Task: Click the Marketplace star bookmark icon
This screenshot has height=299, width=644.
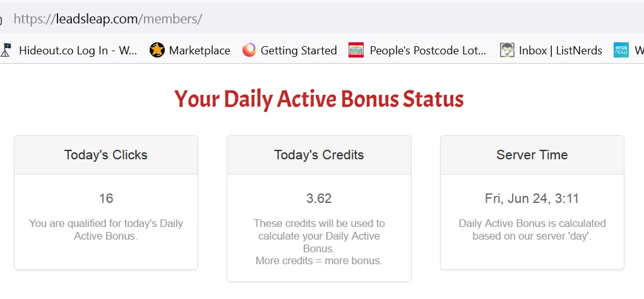Action: pos(157,50)
